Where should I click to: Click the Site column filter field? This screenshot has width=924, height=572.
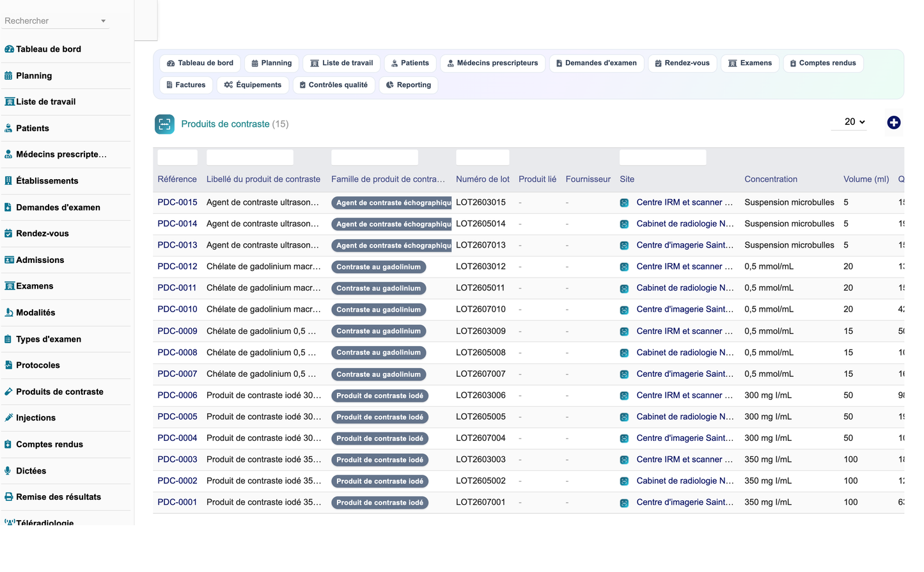pyautogui.click(x=663, y=157)
